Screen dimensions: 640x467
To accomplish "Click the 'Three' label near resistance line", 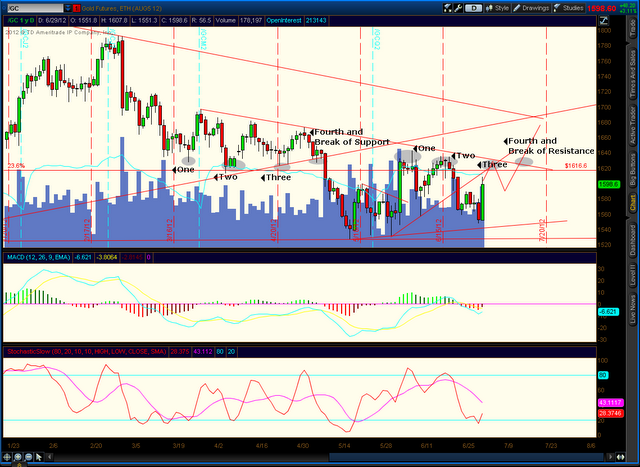I will point(493,165).
